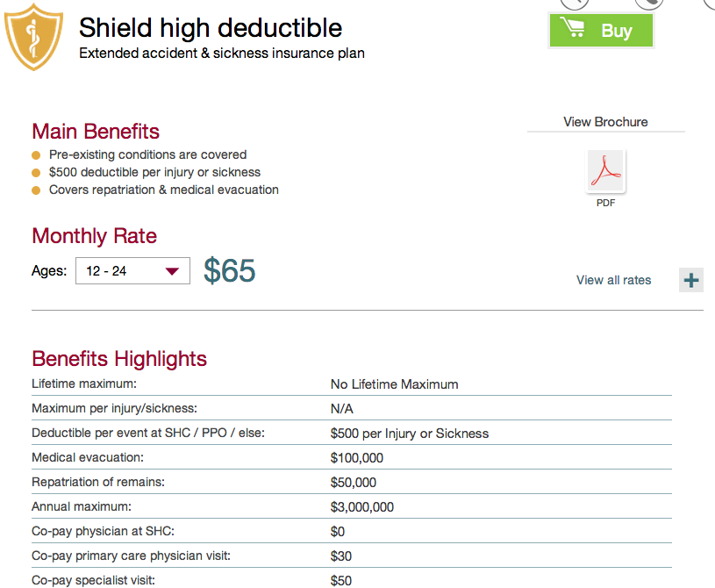Click the View Brochure heading
Viewport: 715px width, 588px height.
pos(605,122)
